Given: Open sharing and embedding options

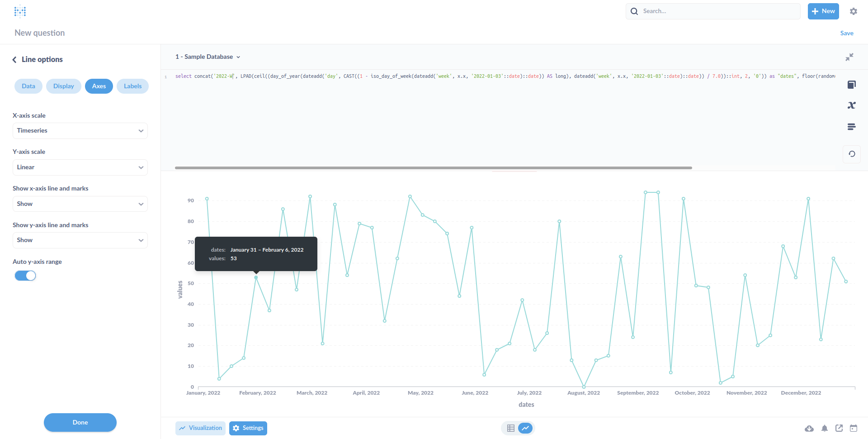Looking at the screenshot, I should (x=839, y=428).
